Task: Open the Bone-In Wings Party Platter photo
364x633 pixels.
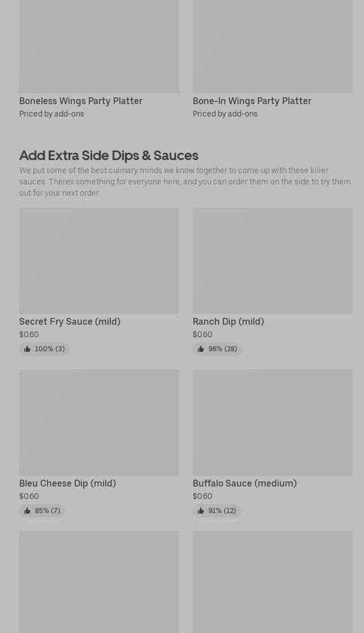Action: click(x=272, y=45)
